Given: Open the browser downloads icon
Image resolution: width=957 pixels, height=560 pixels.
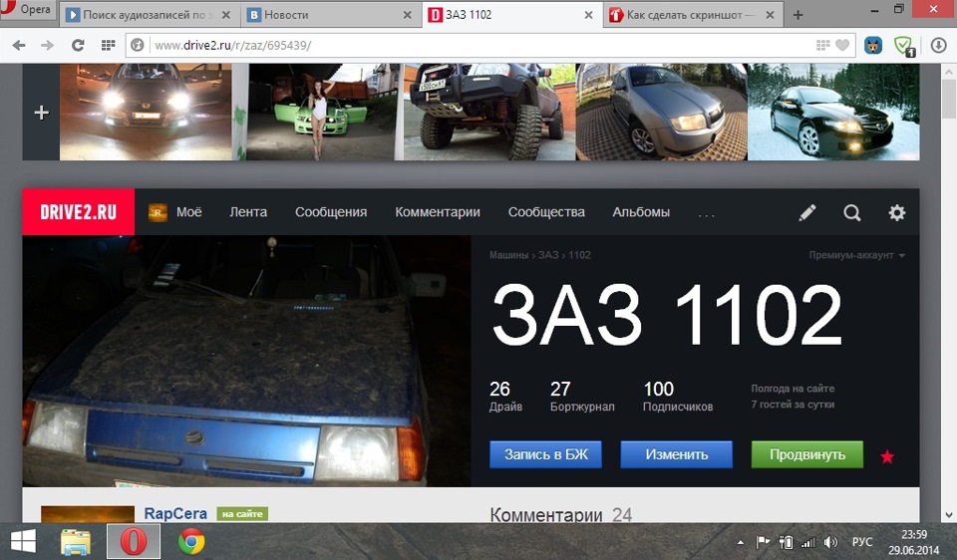Looking at the screenshot, I should pos(938,45).
